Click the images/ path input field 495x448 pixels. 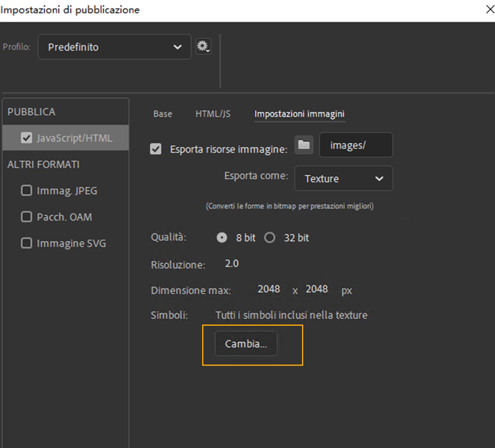coord(356,145)
